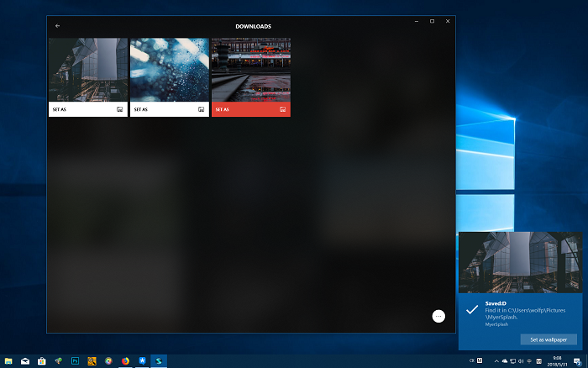Screen dimensions: 588x368
Task: Open OneDrive cloud icon in system tray
Action: 505,361
